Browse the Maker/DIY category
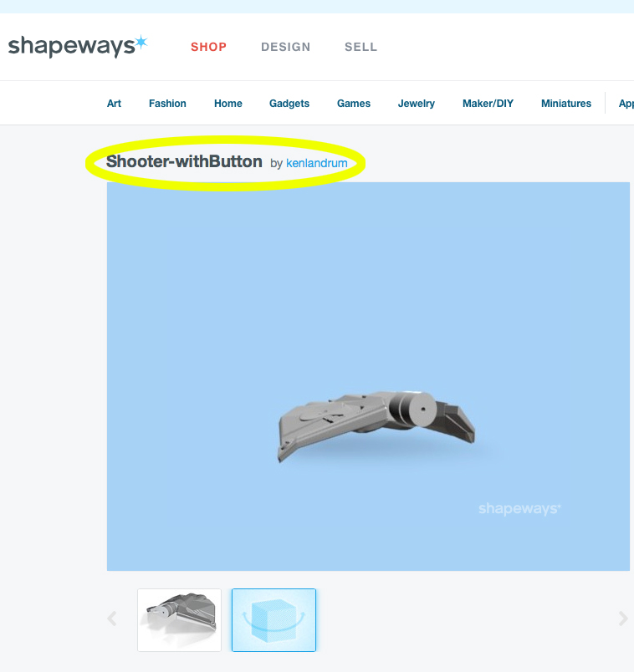634x672 pixels. click(x=488, y=104)
